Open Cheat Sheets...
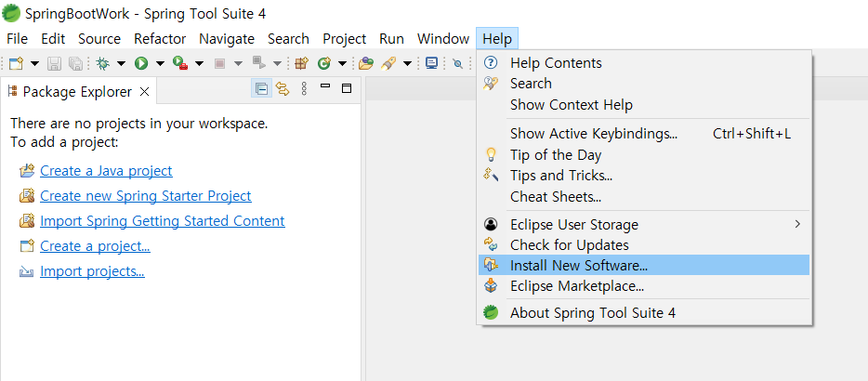The image size is (868, 381). (x=644, y=197)
